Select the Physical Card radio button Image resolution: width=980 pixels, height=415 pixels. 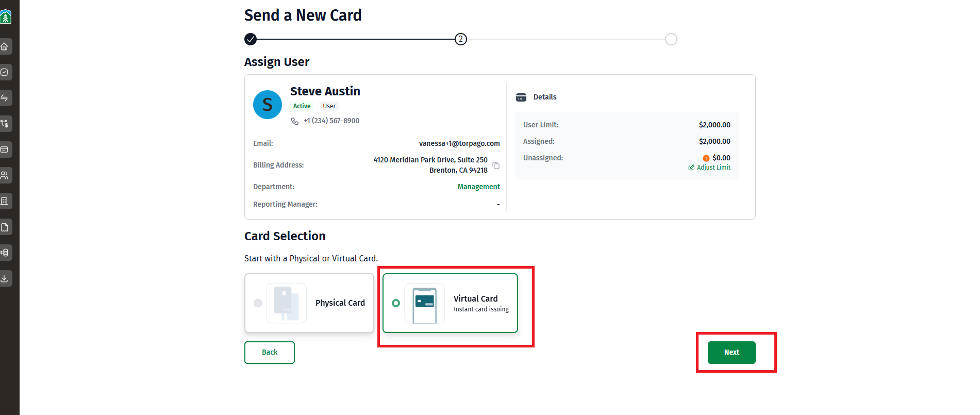258,303
